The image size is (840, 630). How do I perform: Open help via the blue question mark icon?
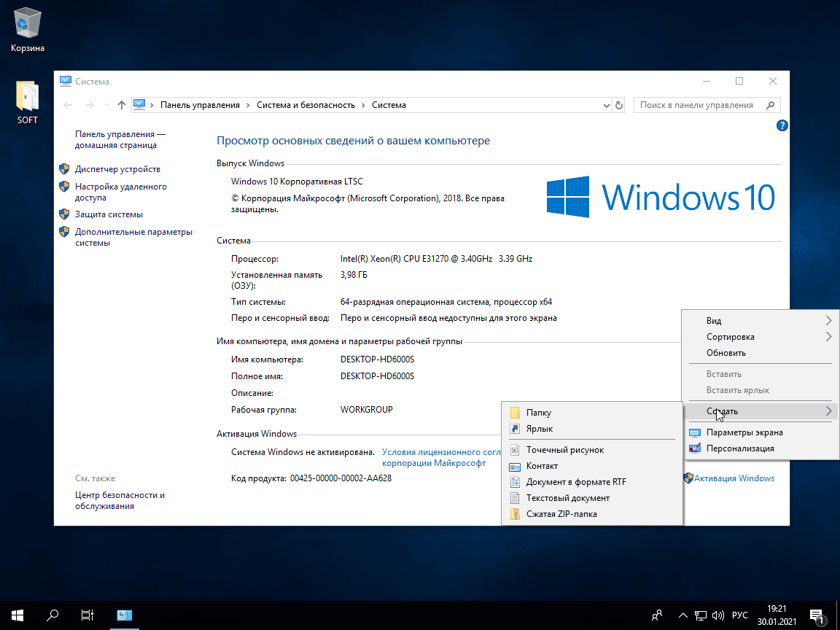(782, 126)
